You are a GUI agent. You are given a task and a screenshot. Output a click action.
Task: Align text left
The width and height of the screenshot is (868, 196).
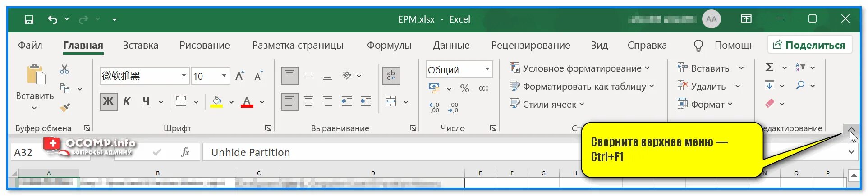[x=289, y=101]
